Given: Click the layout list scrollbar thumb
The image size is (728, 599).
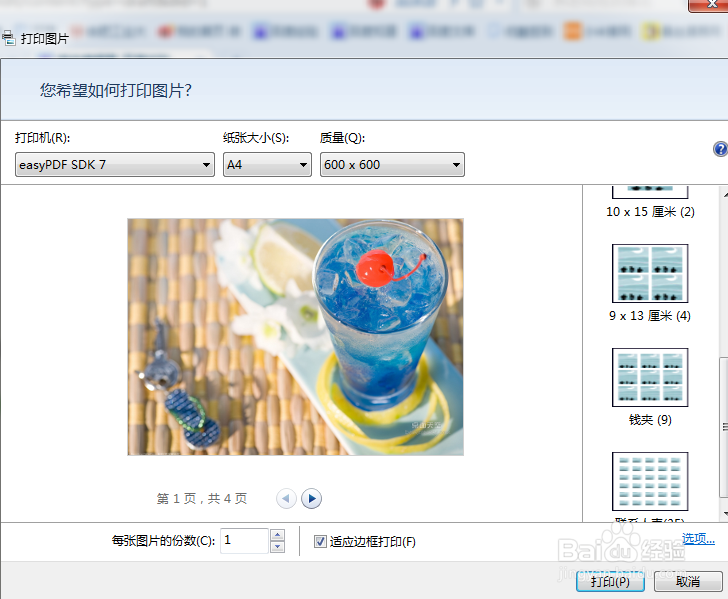Looking at the screenshot, I should point(724,427).
